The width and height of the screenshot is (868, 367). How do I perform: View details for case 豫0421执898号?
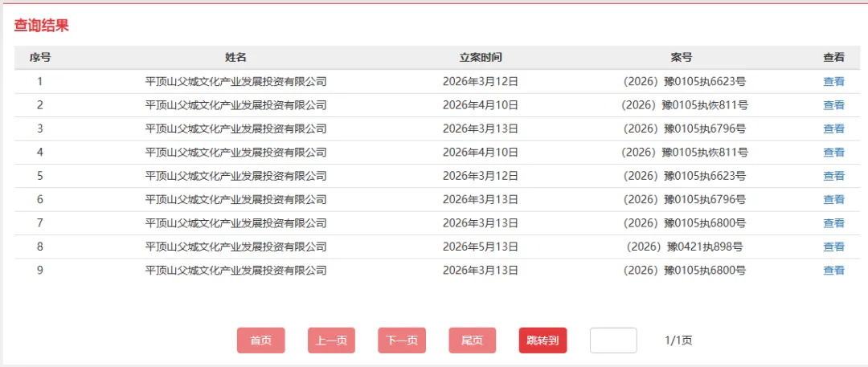point(833,247)
